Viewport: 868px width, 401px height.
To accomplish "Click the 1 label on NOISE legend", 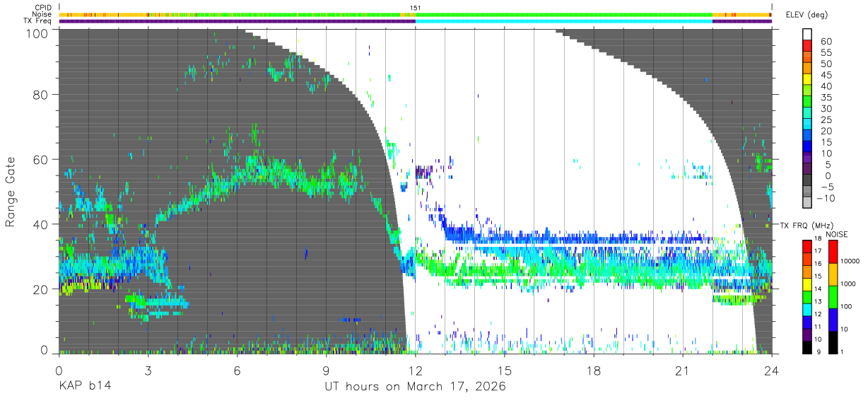I will pyautogui.click(x=842, y=352).
